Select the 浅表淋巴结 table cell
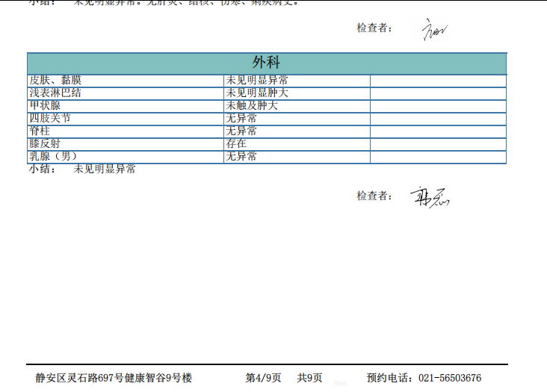The width and height of the screenshot is (547, 392). coord(55,93)
